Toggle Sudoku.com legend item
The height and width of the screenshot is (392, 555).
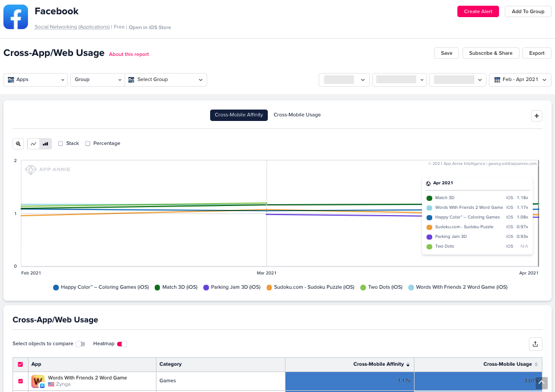pos(311,287)
